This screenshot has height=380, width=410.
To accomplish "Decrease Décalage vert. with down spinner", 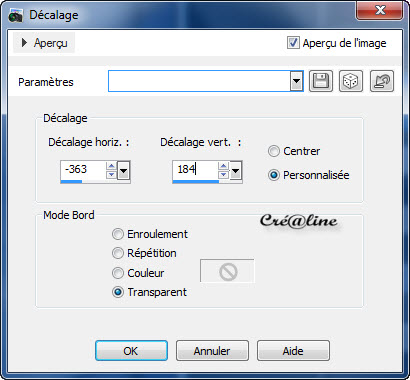I will click(x=223, y=175).
